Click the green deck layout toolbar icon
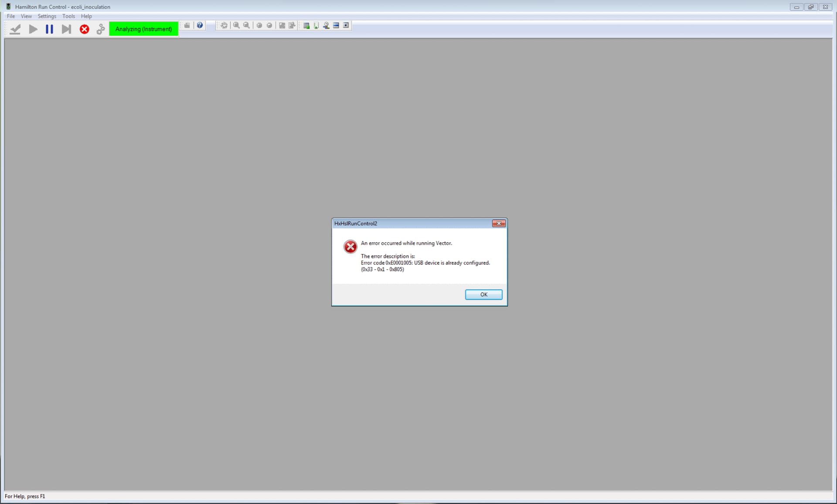 pyautogui.click(x=306, y=25)
